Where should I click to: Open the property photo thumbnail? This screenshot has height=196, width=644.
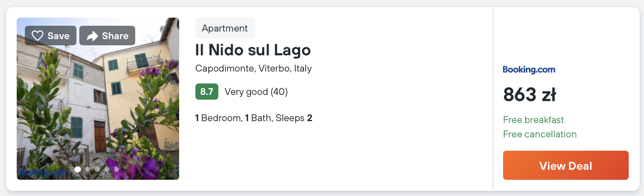pos(98,99)
